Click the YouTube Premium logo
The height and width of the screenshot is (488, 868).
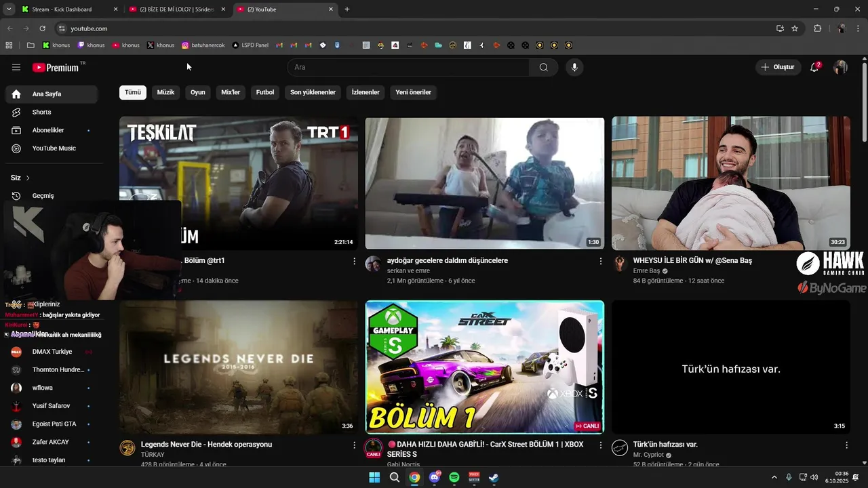tap(56, 68)
